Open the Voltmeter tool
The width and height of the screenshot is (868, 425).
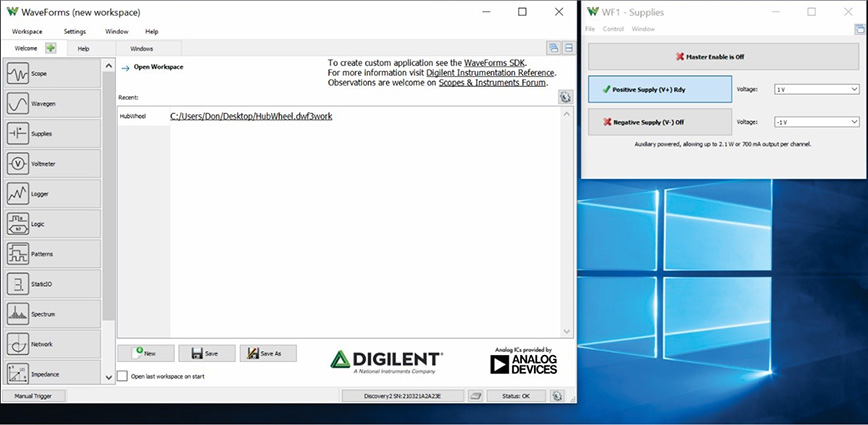click(x=52, y=163)
